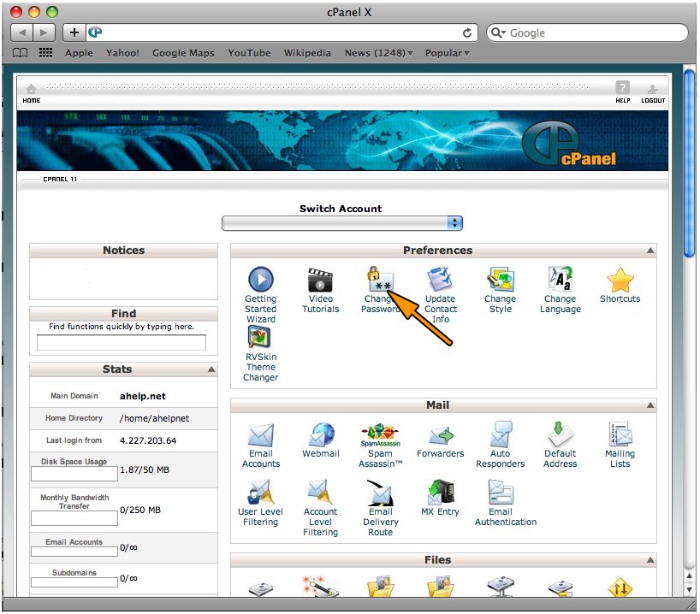Click the Logout link
700x614 pixels.
coord(653,92)
